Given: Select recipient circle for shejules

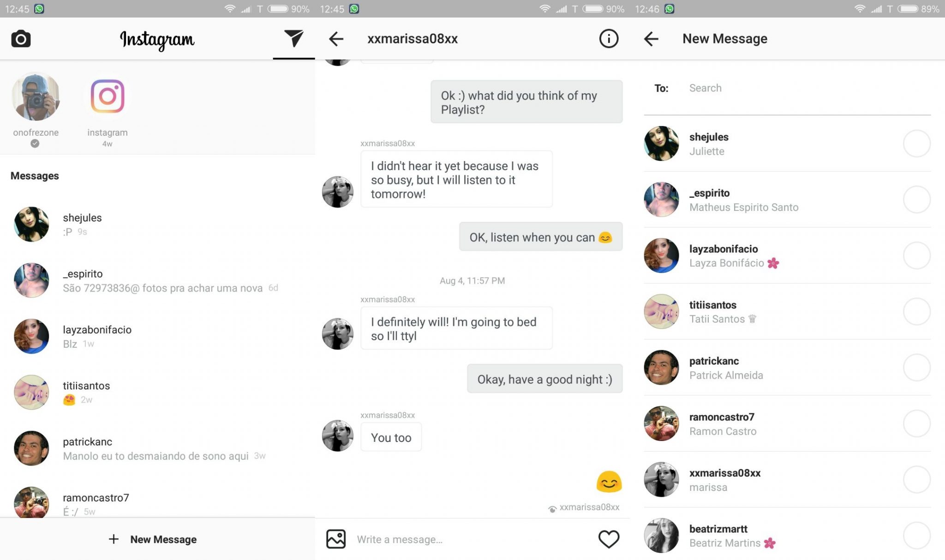Looking at the screenshot, I should pos(916,143).
